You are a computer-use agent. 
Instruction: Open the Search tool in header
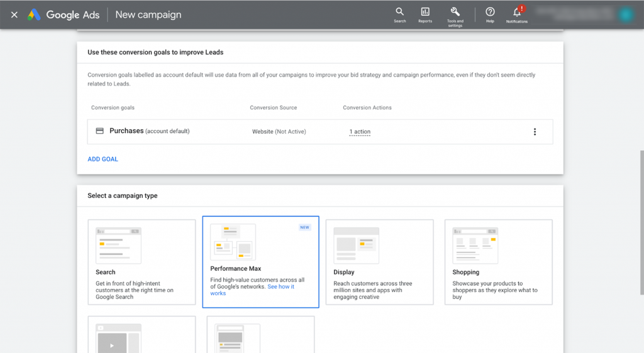[x=399, y=14]
